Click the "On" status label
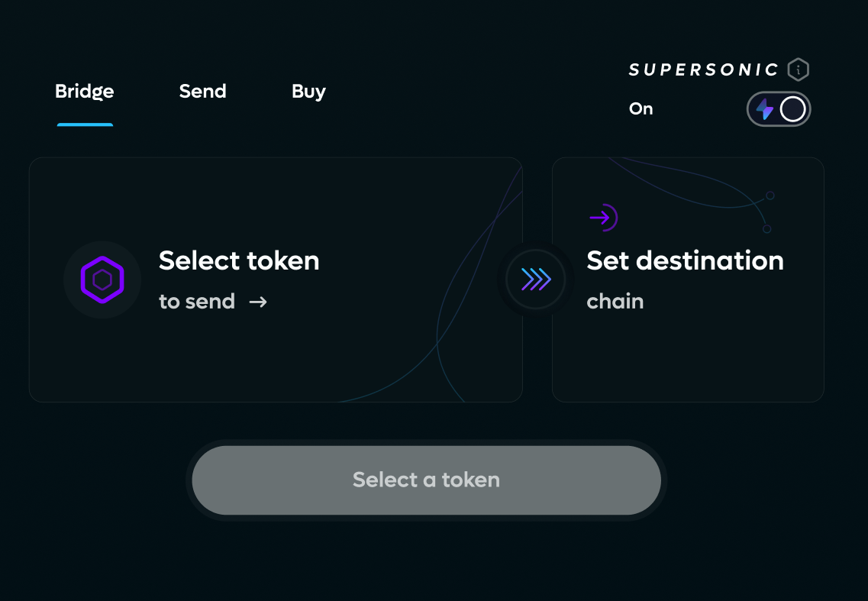This screenshot has height=601, width=868. click(641, 109)
